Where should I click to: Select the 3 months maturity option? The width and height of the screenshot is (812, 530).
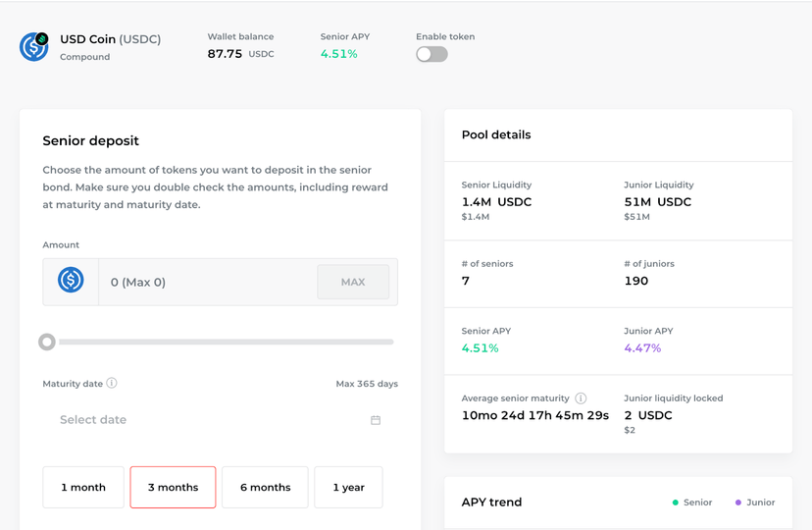click(x=173, y=487)
